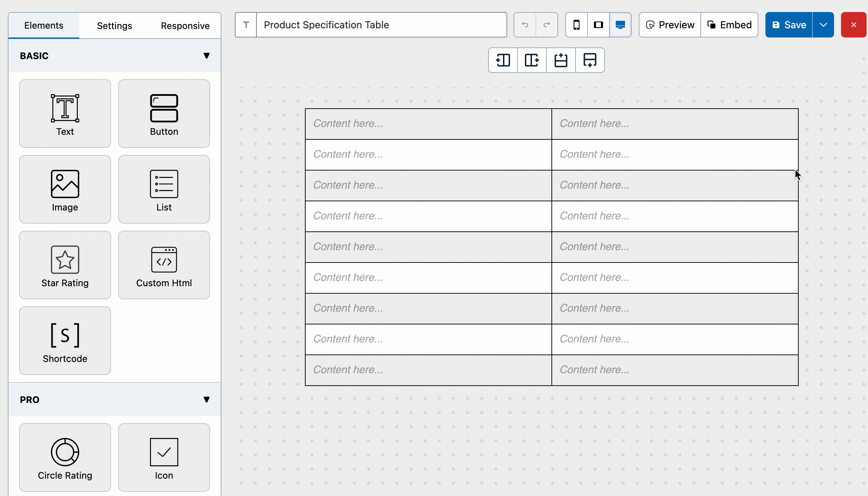Open the Save options dropdown arrow
The width and height of the screenshot is (868, 496).
point(823,25)
